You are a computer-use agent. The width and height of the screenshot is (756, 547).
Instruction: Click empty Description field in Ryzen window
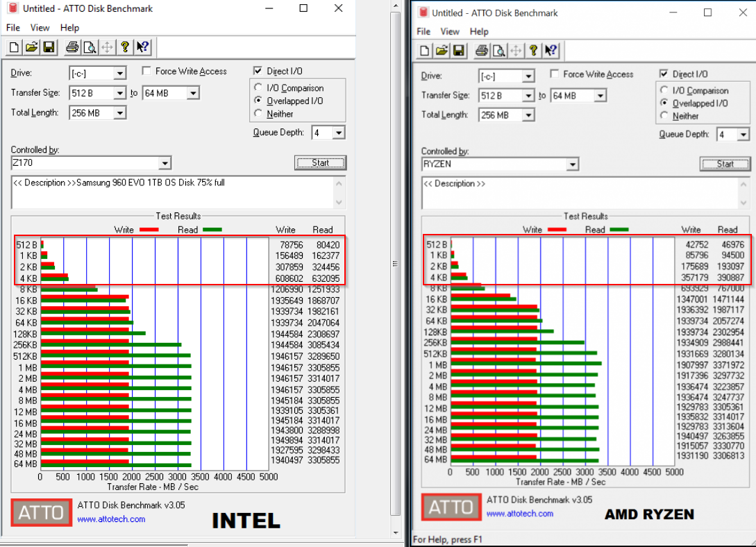585,193
